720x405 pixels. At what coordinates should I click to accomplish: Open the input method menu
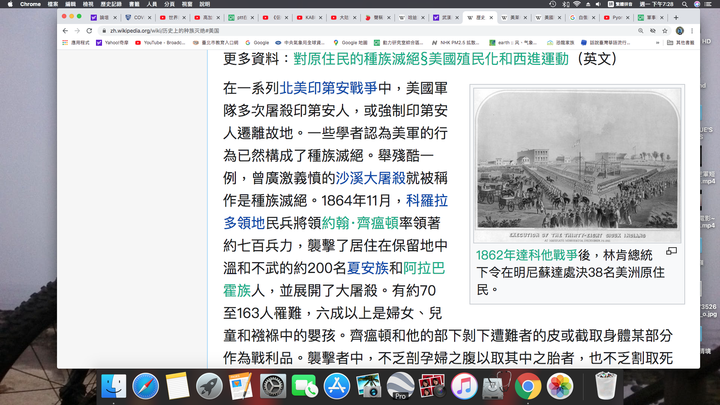coord(620,4)
